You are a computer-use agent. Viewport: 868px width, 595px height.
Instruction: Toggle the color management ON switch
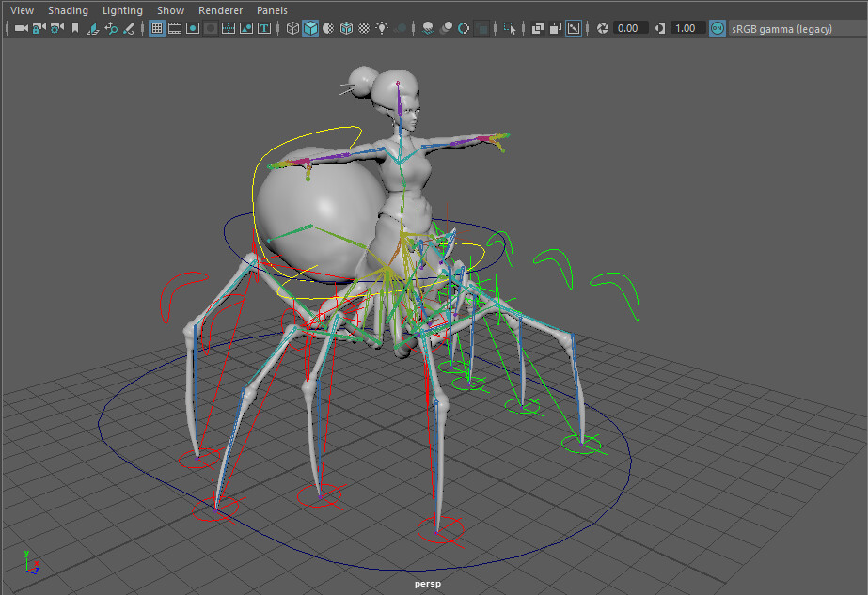pyautogui.click(x=718, y=28)
